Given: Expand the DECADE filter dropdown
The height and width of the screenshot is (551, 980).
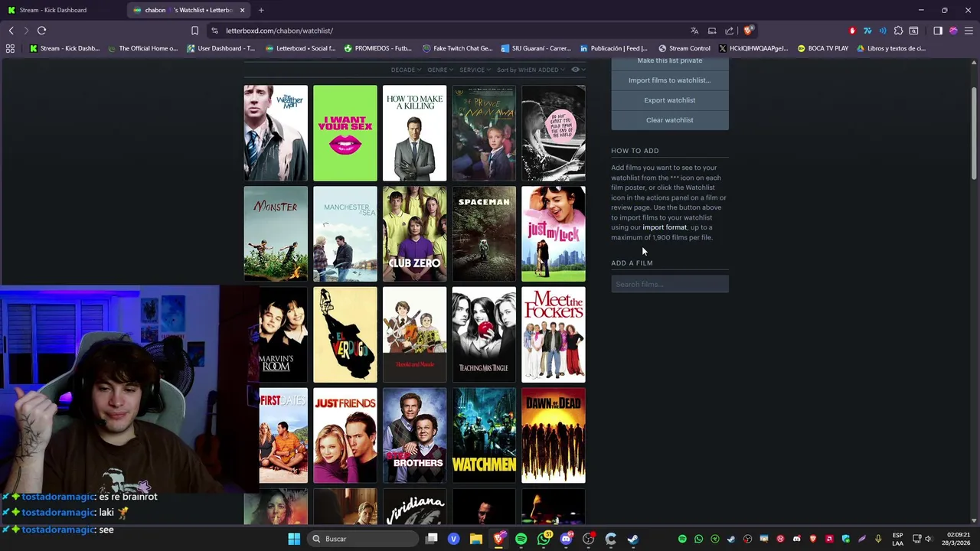Looking at the screenshot, I should [x=406, y=70].
